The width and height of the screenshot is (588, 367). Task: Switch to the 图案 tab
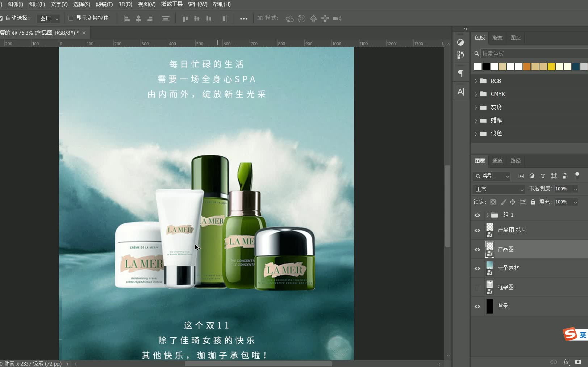(516, 38)
